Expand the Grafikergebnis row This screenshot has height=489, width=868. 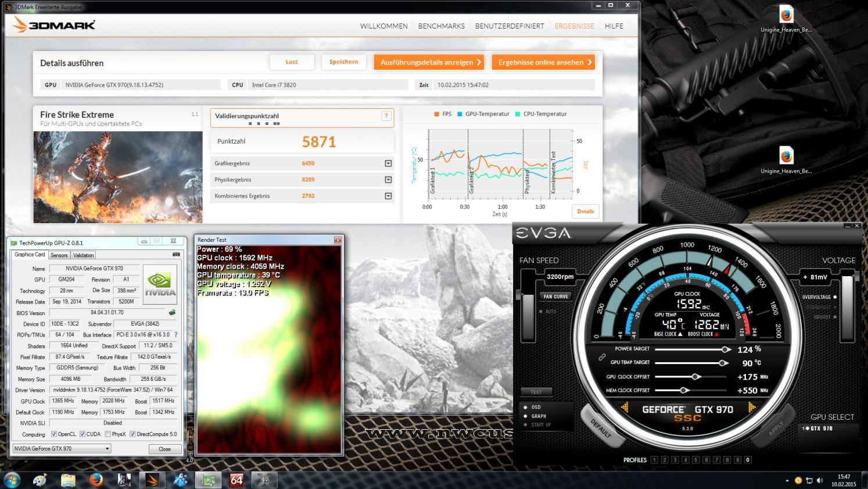[x=388, y=163]
